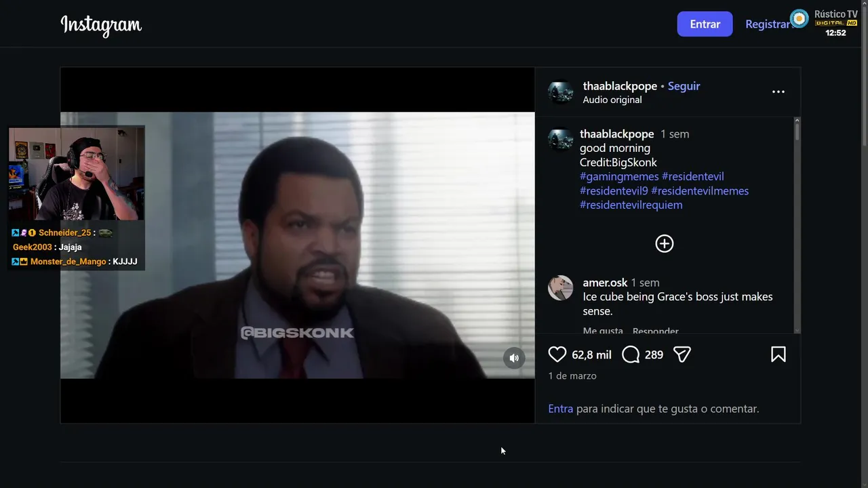Screen dimensions: 868x488
Task: Open the #residentevil hashtag
Action: click(693, 176)
